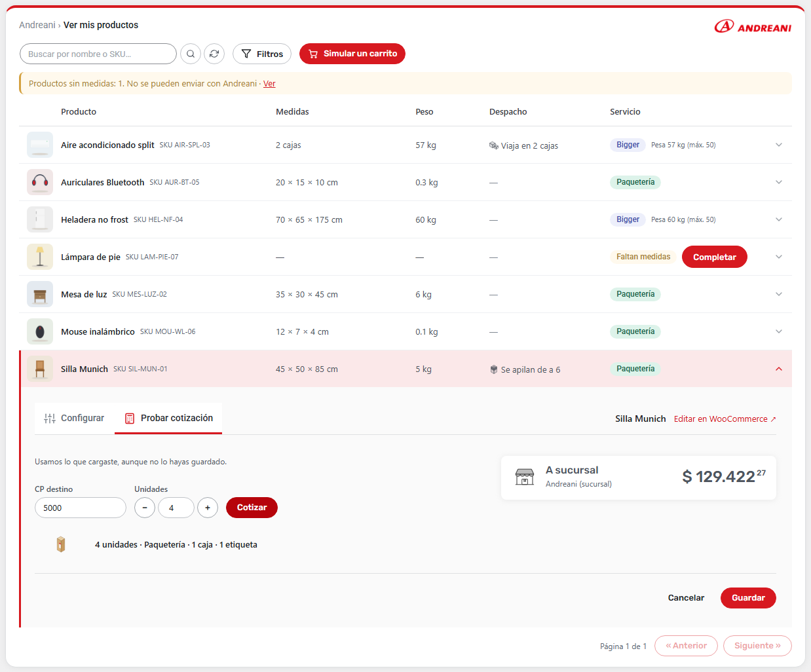Click the Silla Munich chair thumbnail
Screen dimensions: 811x672
coord(40,369)
